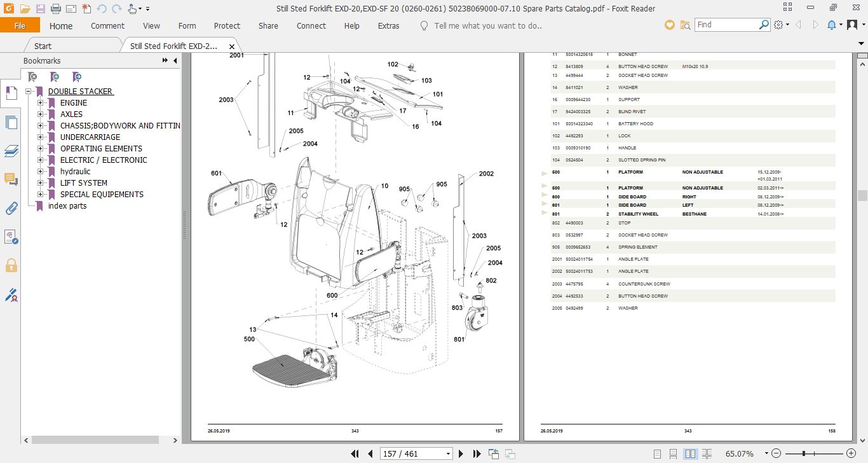The width and height of the screenshot is (868, 463).
Task: Click the Create new PDF icon in title toolbar
Action: (x=86, y=8)
